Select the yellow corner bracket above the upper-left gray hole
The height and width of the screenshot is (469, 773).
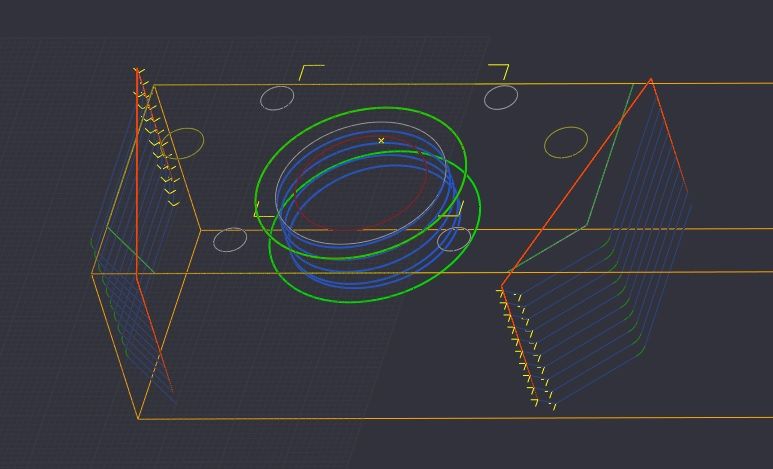pos(312,72)
